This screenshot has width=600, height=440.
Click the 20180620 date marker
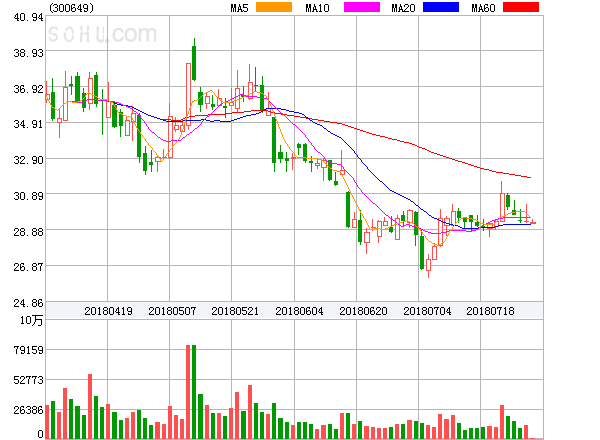[x=363, y=311]
